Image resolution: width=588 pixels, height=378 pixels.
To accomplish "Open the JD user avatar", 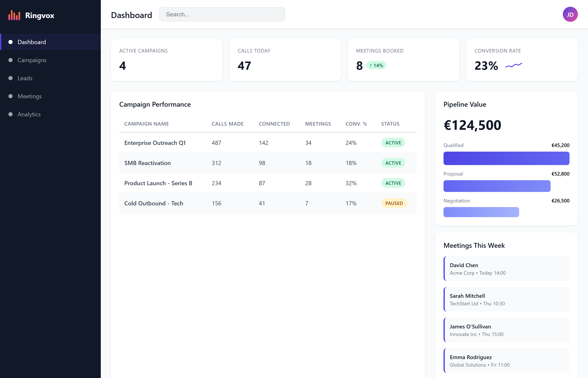I will pos(570,14).
